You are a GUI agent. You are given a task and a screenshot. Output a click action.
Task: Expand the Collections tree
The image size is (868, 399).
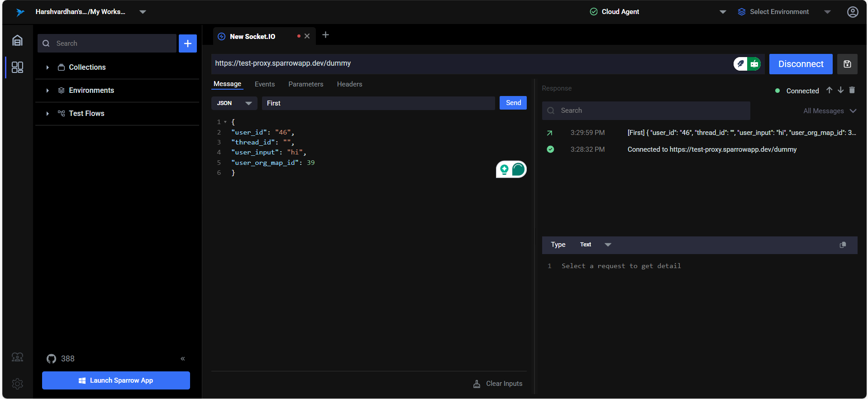pos(48,67)
